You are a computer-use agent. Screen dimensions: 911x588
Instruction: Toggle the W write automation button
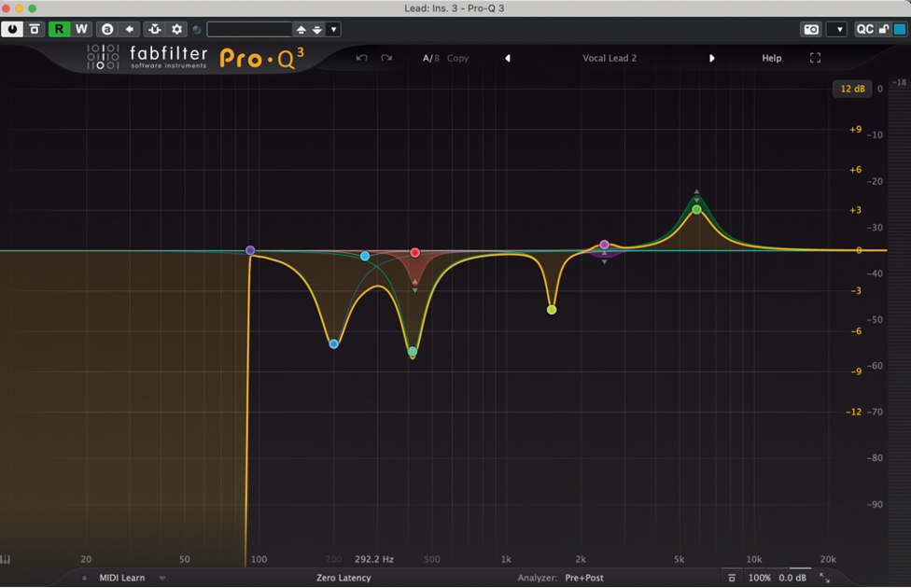pos(81,29)
